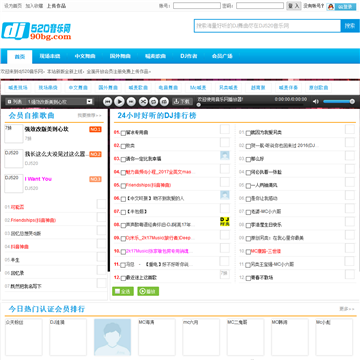Open 7妹 thumbnail beside red rank 12
This screenshot has width=360, height=360.
(225, 274)
